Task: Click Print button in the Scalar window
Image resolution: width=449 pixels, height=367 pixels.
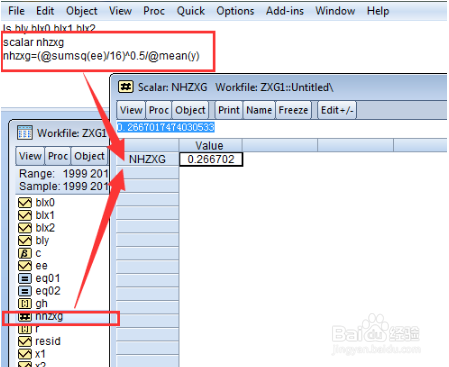Action: [x=229, y=110]
